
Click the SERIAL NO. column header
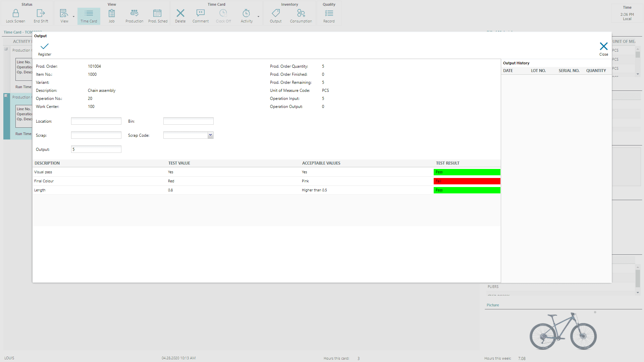(569, 71)
